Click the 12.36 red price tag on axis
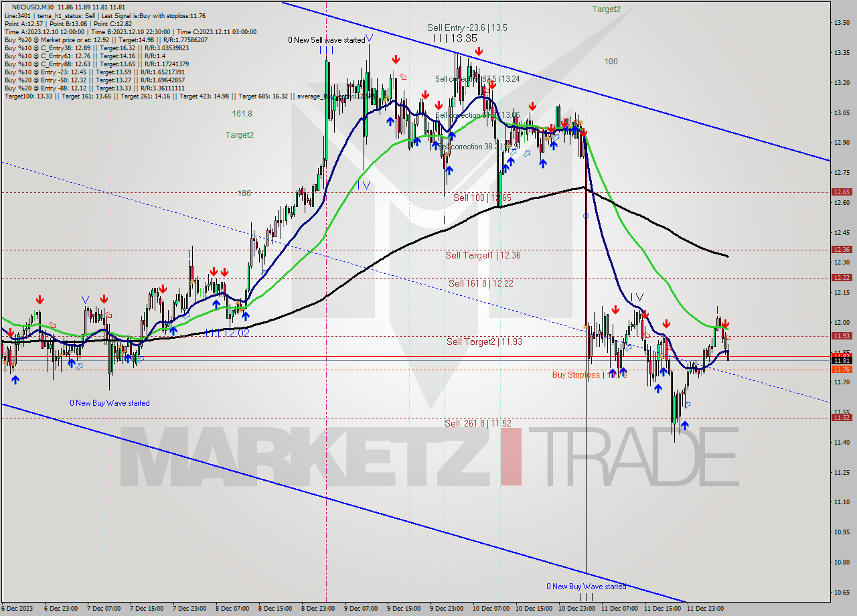This screenshot has height=616, width=857. pos(842,249)
